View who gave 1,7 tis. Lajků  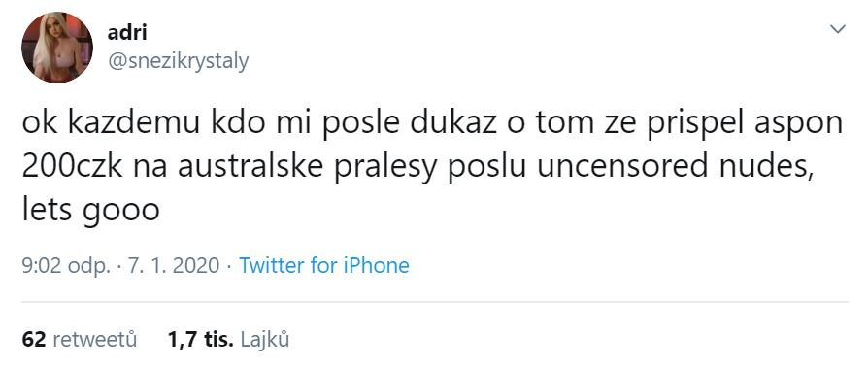click(x=228, y=339)
